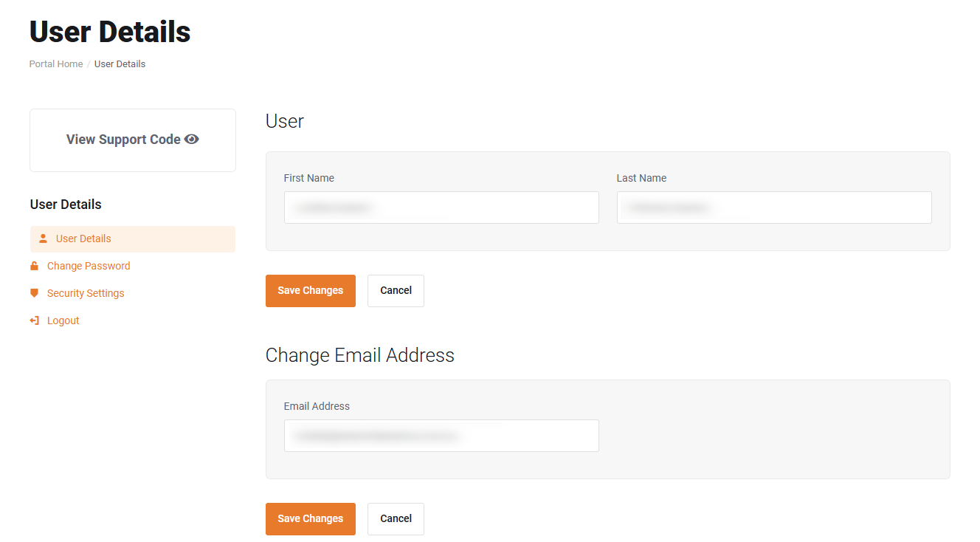Click the shield icon beside Security Settings
Viewport: 980px width, 542px height.
(x=34, y=293)
